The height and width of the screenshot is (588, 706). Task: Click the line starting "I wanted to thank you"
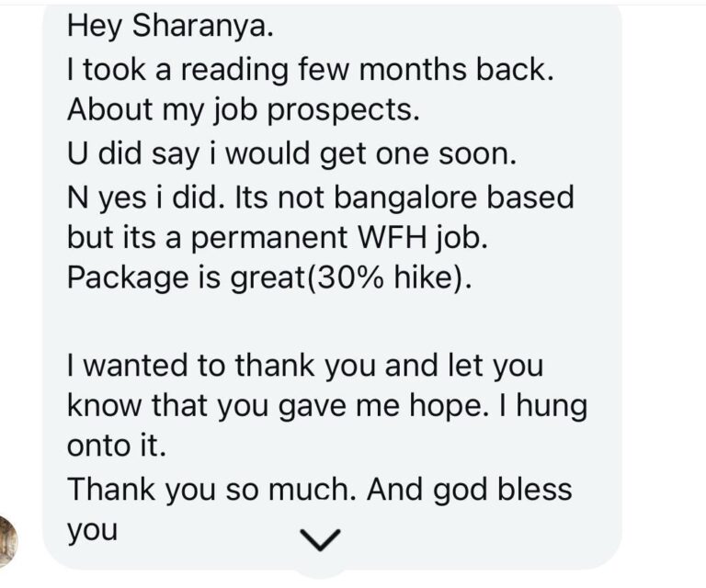[x=304, y=365]
